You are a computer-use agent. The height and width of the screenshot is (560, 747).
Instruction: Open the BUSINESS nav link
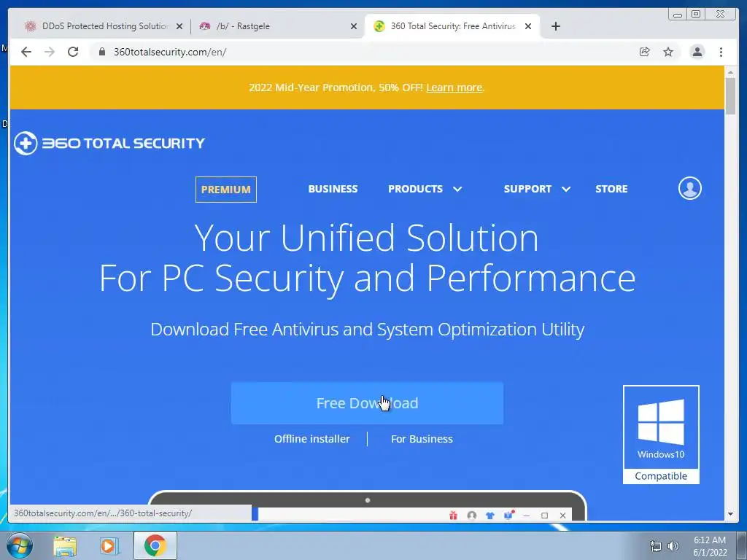click(333, 189)
